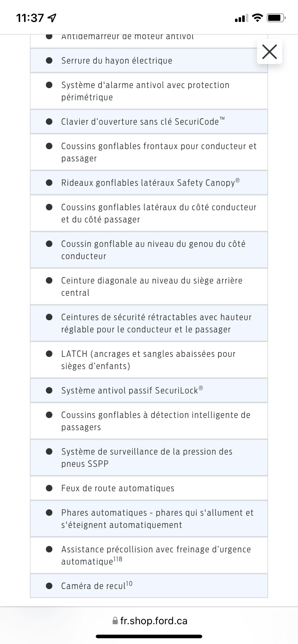Tap the lock icon beside fr.shop.ford.ca

(115, 621)
